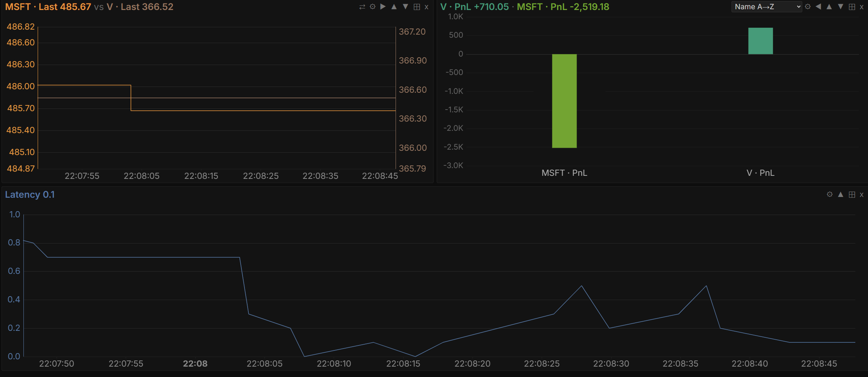This screenshot has height=377, width=868.
Task: Click the 22:07:50 label on the Latency time axis
Action: click(x=57, y=364)
